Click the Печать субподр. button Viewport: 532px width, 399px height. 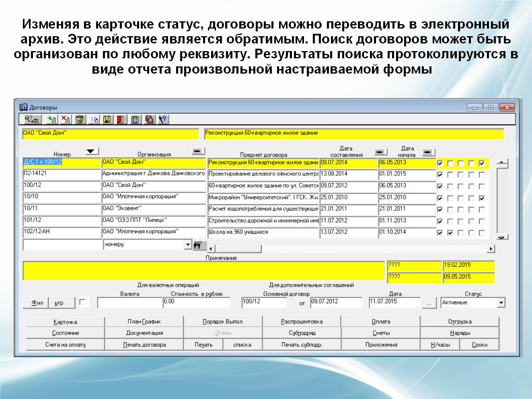click(302, 345)
